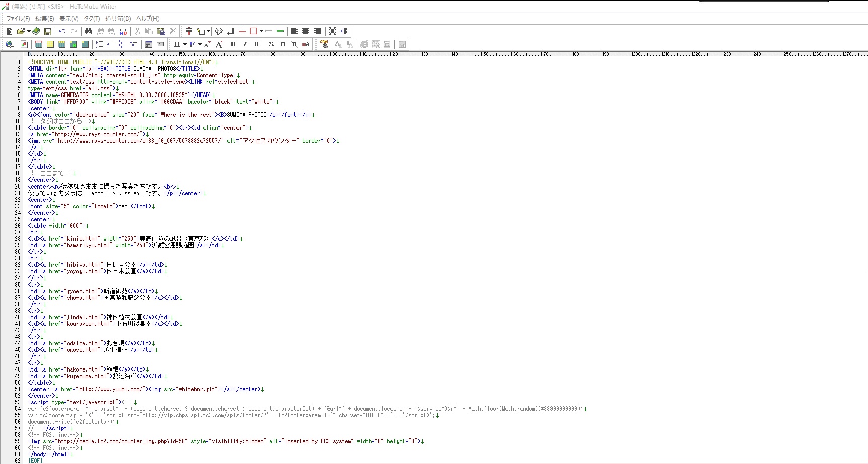868x464 pixels.
Task: Find the next match
Action: coord(112,31)
